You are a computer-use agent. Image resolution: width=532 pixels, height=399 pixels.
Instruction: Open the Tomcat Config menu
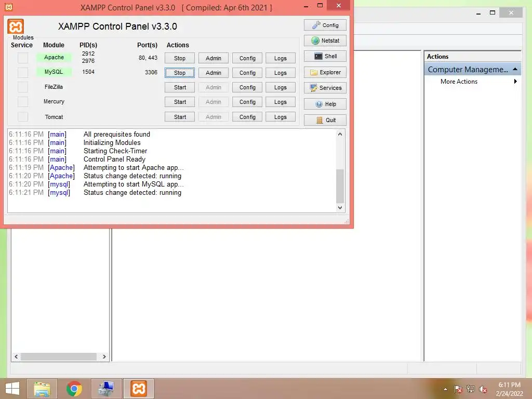[247, 117]
